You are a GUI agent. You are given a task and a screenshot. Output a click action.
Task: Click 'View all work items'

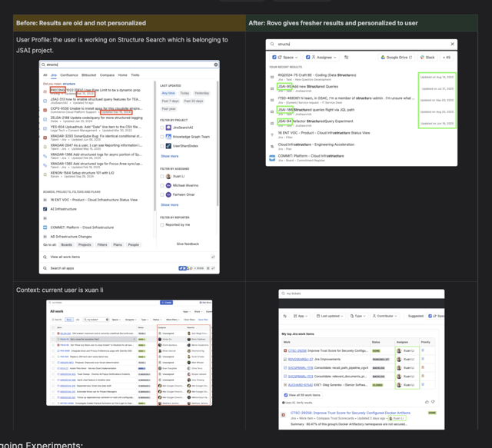point(65,257)
